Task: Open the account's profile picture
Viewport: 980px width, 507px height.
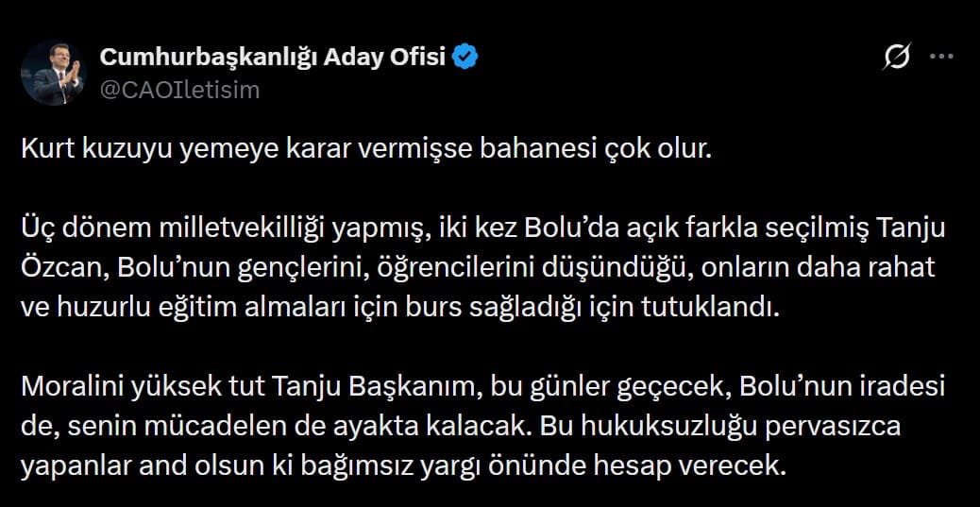Action: [x=54, y=73]
